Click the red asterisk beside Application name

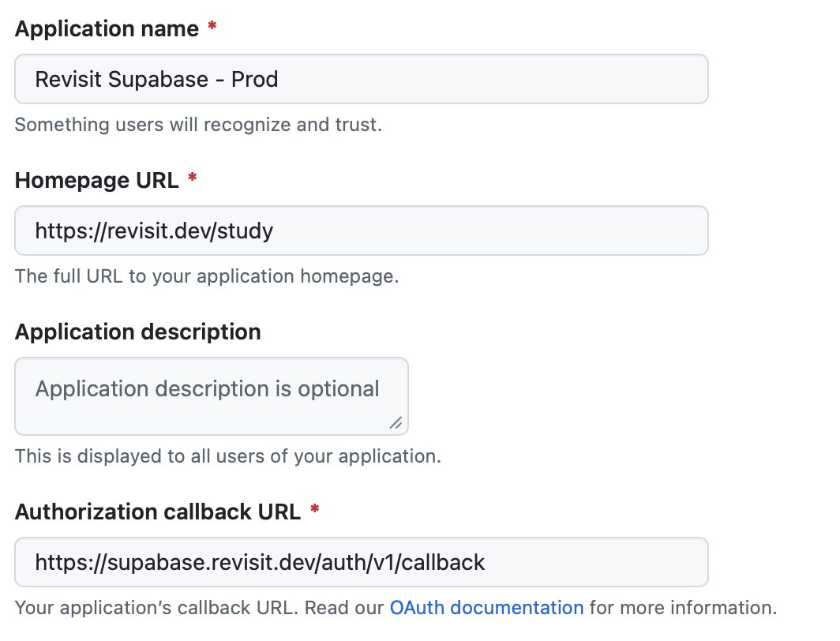(x=212, y=28)
